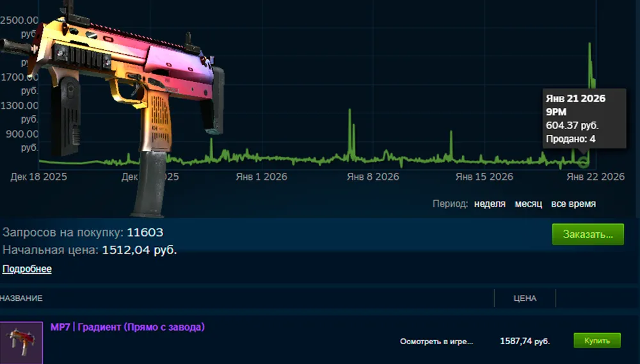The image size is (640, 364).
Task: Set chart period to неделя
Action: (x=490, y=203)
